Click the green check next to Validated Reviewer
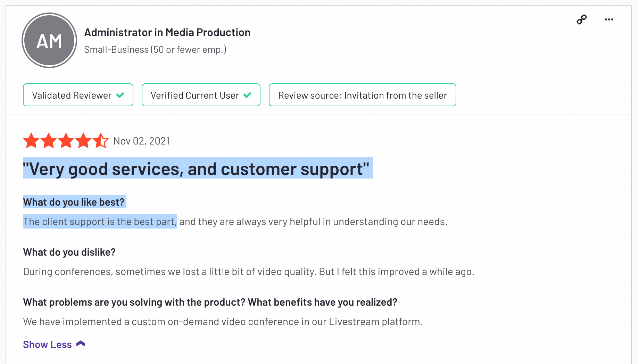Viewport: 639px width, 364px height. point(120,95)
